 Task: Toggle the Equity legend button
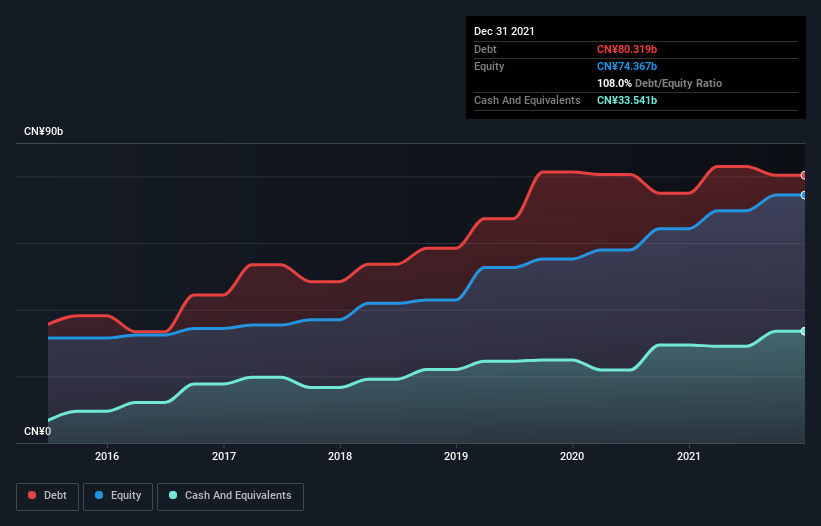[118, 496]
